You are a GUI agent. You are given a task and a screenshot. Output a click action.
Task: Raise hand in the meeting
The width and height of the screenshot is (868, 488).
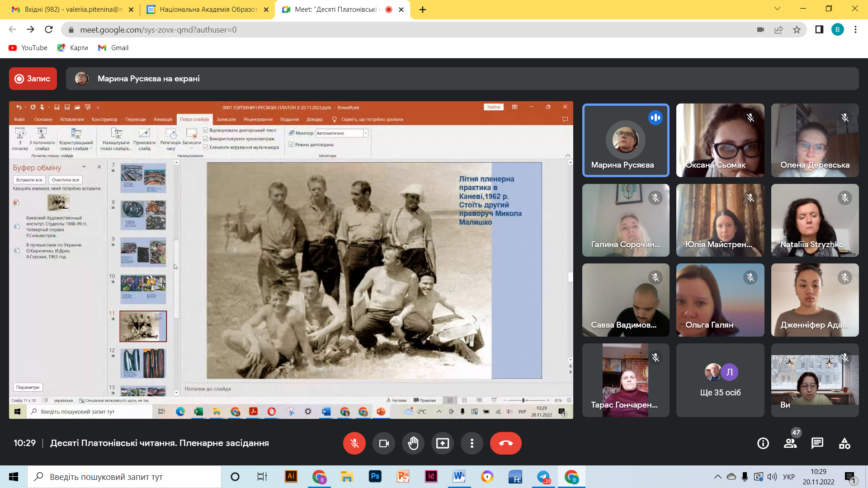(x=413, y=443)
